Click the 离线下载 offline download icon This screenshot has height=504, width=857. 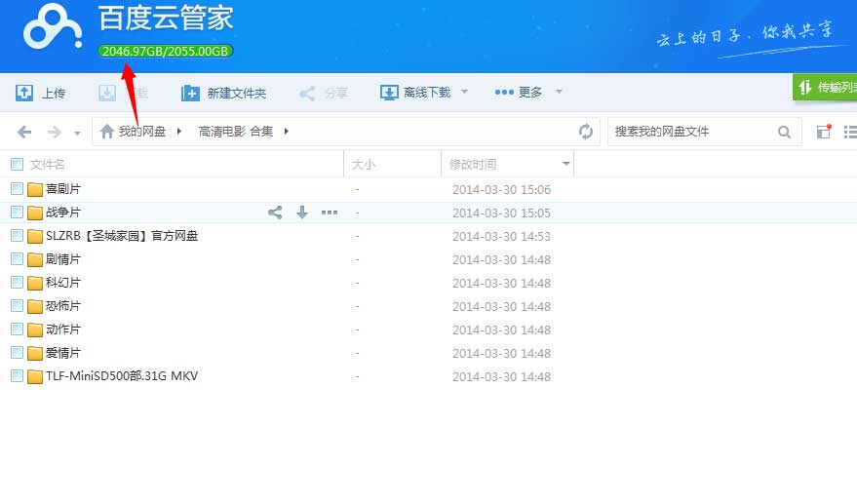(x=389, y=93)
